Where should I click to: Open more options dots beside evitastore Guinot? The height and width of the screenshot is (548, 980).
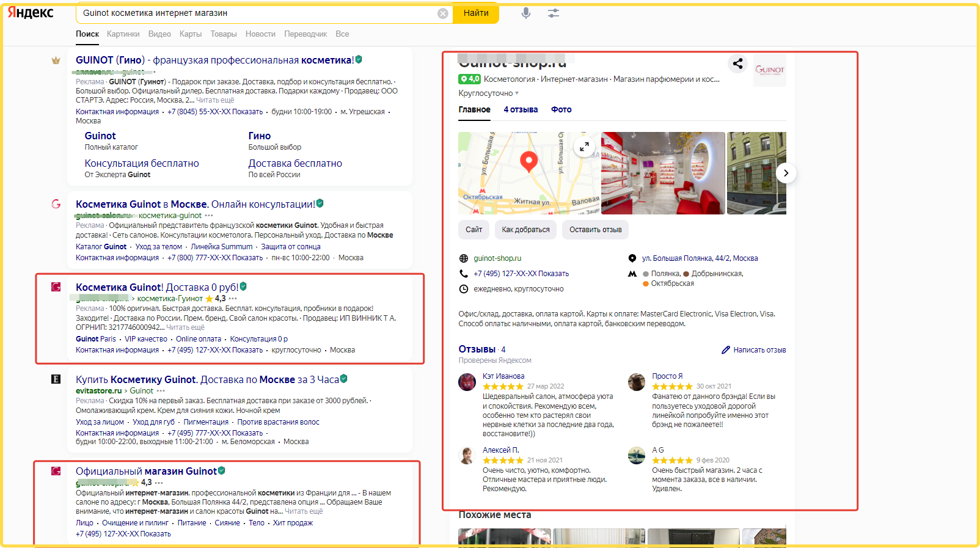click(161, 391)
